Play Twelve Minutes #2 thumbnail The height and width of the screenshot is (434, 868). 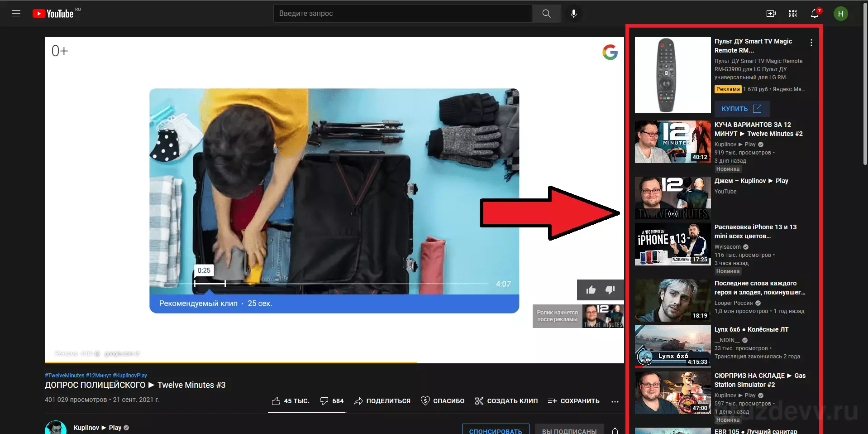[x=673, y=142]
